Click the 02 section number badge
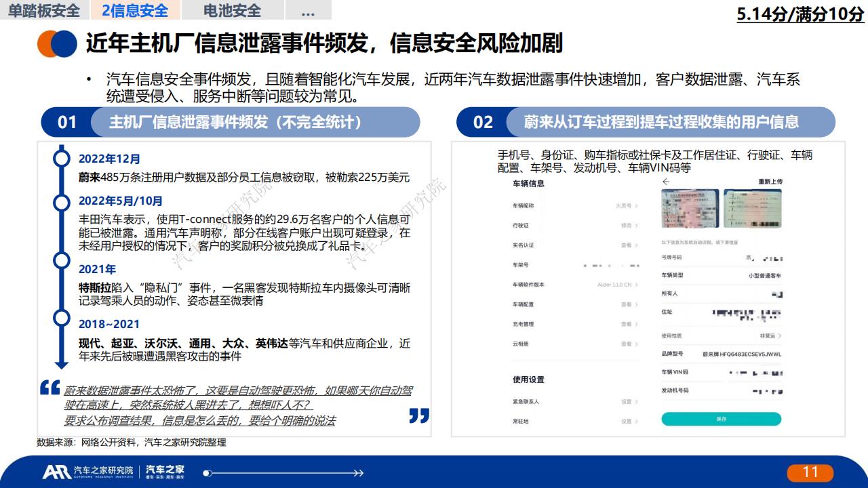This screenshot has height=488, width=868. pyautogui.click(x=483, y=122)
